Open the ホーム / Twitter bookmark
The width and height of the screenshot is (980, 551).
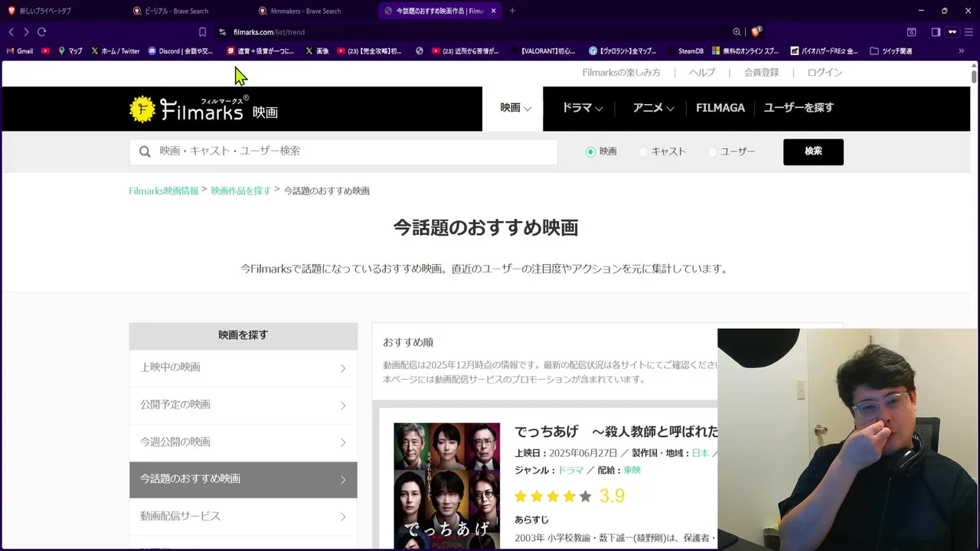tap(115, 51)
